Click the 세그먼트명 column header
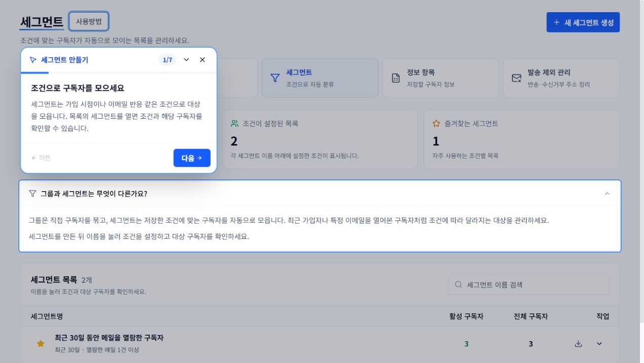644x363 pixels. (47, 316)
